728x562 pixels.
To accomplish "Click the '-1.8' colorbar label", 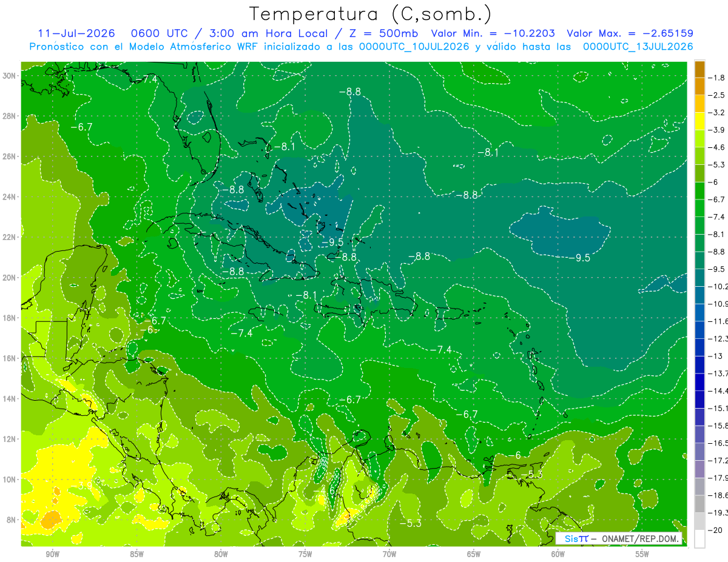I will (x=717, y=78).
